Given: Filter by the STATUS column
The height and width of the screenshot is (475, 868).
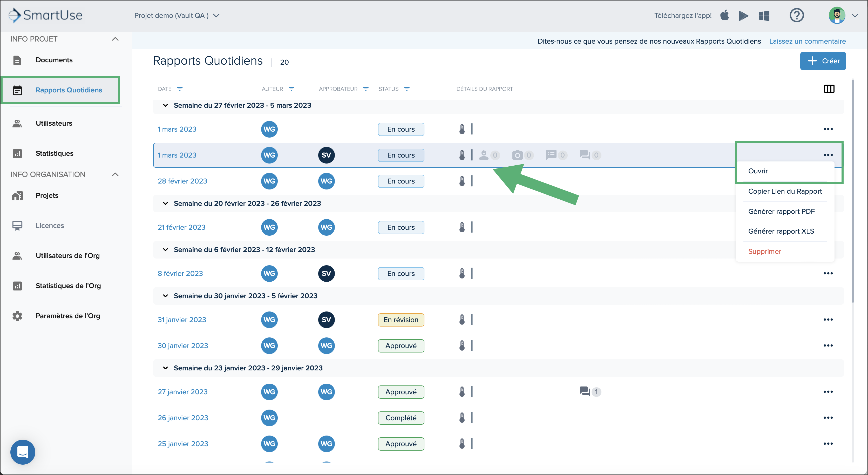Looking at the screenshot, I should (407, 89).
